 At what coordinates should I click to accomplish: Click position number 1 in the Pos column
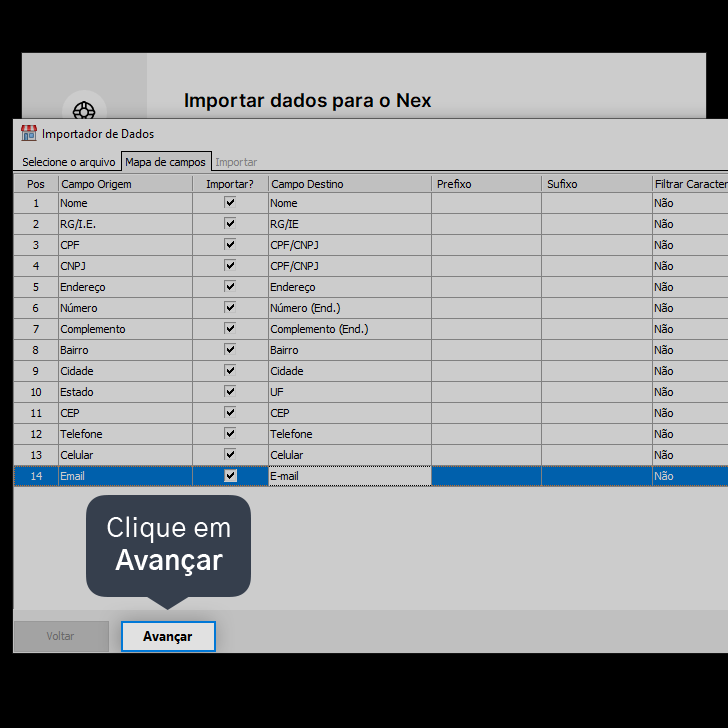point(36,203)
